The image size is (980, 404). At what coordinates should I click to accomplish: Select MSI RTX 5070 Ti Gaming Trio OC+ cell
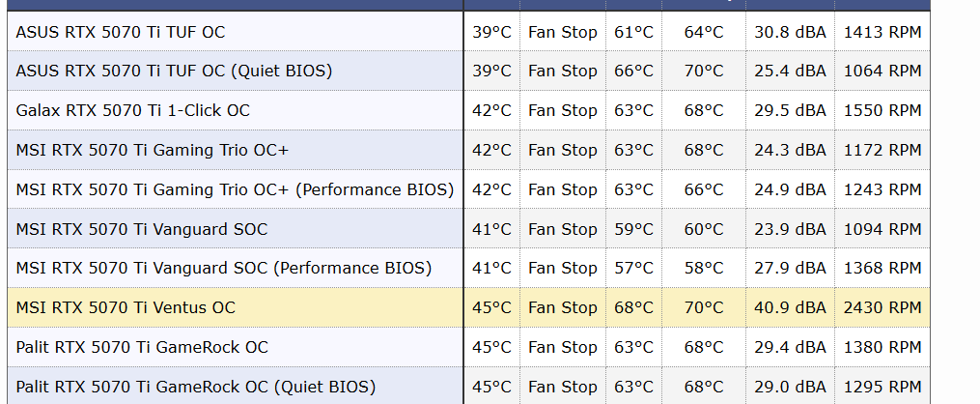pos(153,150)
